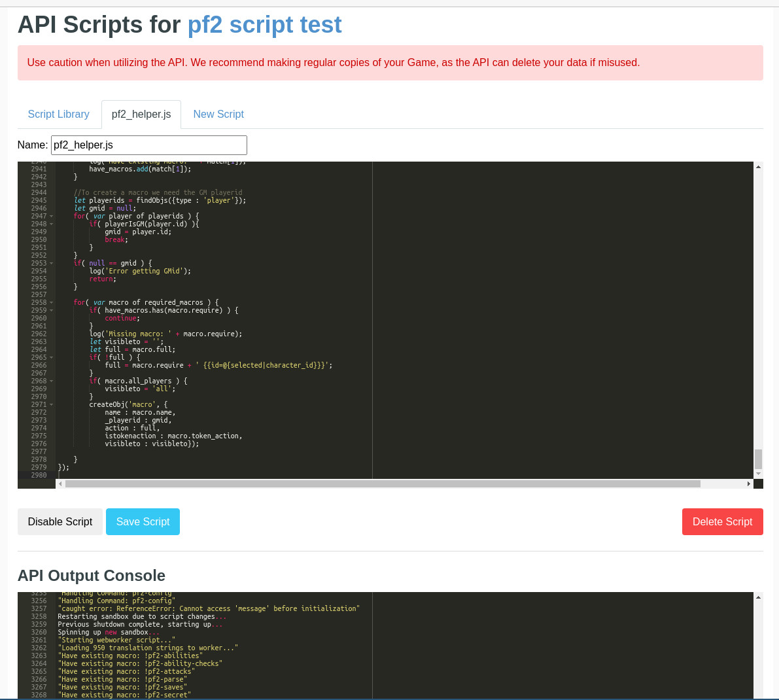The width and height of the screenshot is (779, 700).
Task: Click 'Have existing macro: !pf2-secret' line
Action: pyautogui.click(x=124, y=695)
